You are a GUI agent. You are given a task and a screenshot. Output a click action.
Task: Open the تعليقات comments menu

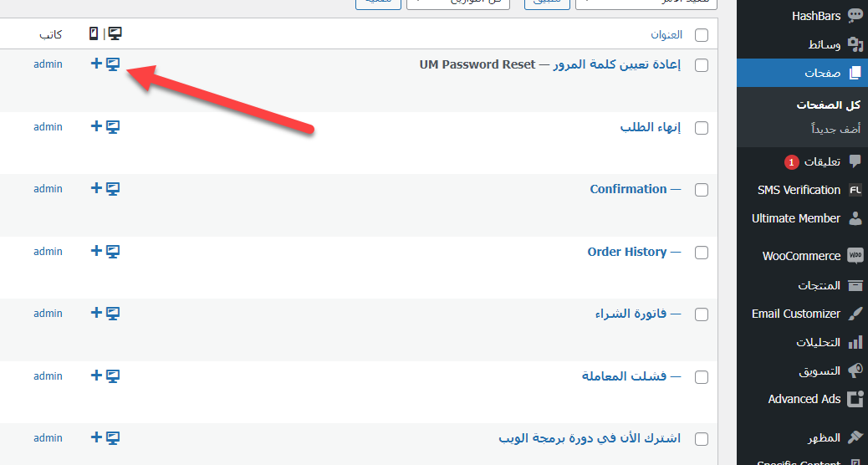tap(823, 161)
